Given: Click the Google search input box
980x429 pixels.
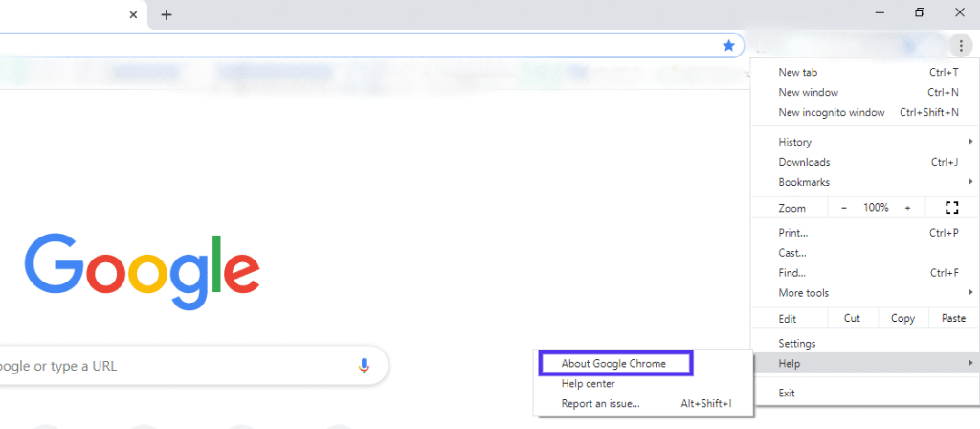Looking at the screenshot, I should point(188,366).
